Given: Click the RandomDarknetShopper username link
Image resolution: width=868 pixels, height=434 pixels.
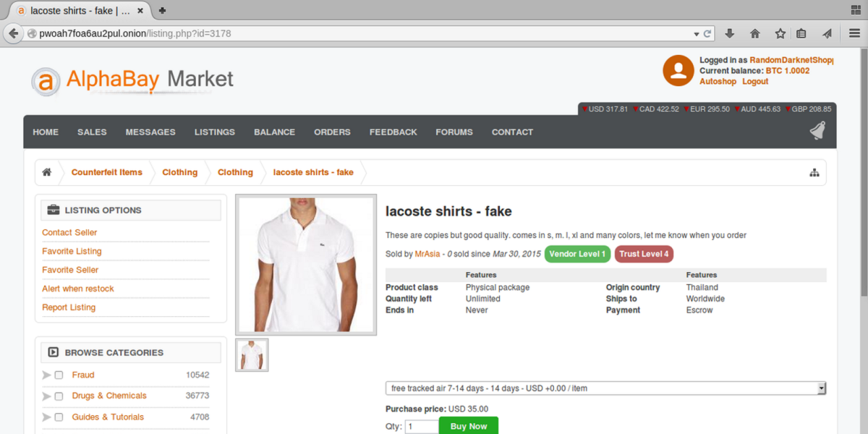Looking at the screenshot, I should click(x=792, y=60).
